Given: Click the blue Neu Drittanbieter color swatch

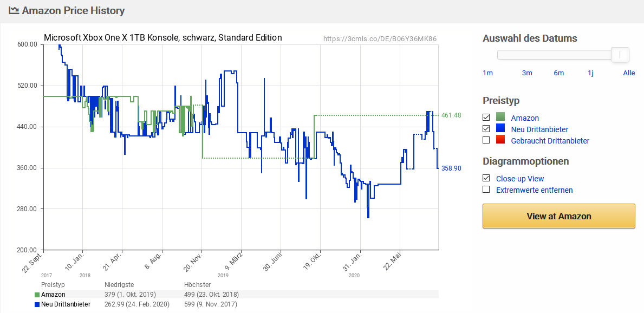Looking at the screenshot, I should point(500,129).
